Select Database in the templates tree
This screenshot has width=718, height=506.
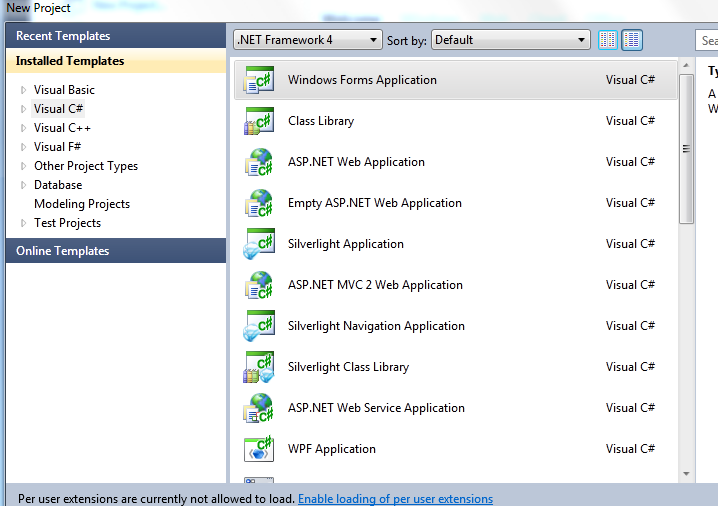click(x=58, y=185)
